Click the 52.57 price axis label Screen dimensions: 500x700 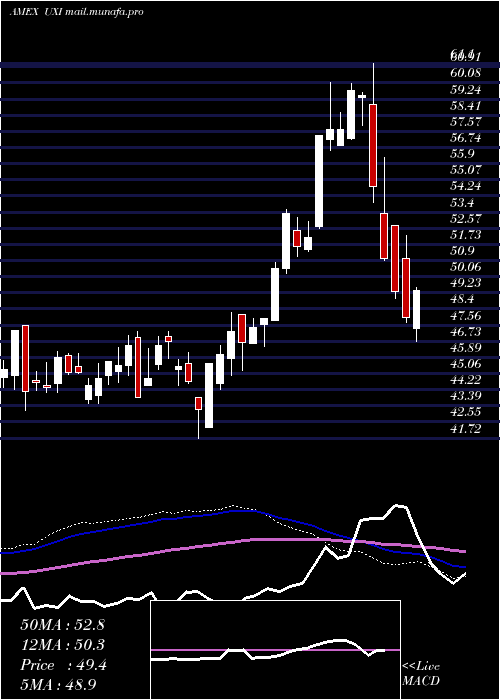pyautogui.click(x=466, y=219)
